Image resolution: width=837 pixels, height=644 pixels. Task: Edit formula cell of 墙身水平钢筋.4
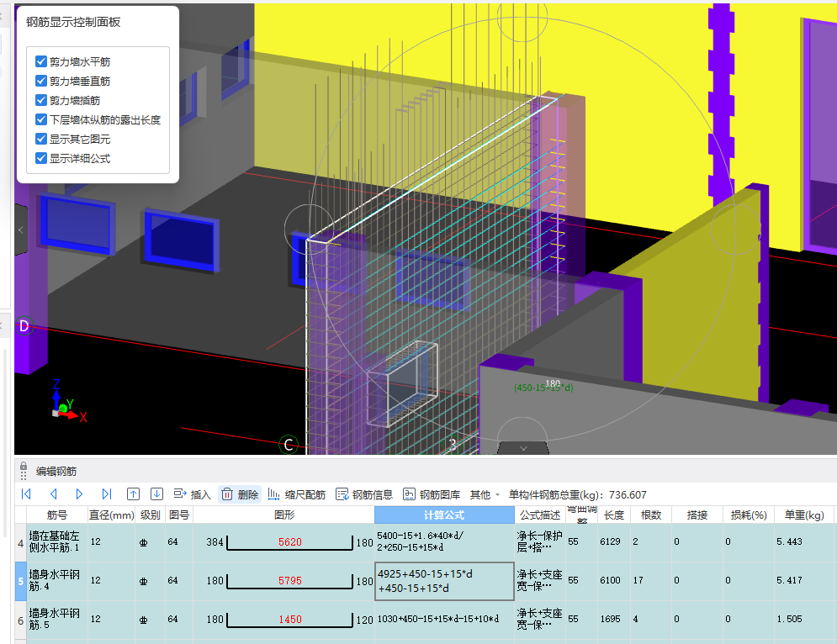tap(444, 581)
